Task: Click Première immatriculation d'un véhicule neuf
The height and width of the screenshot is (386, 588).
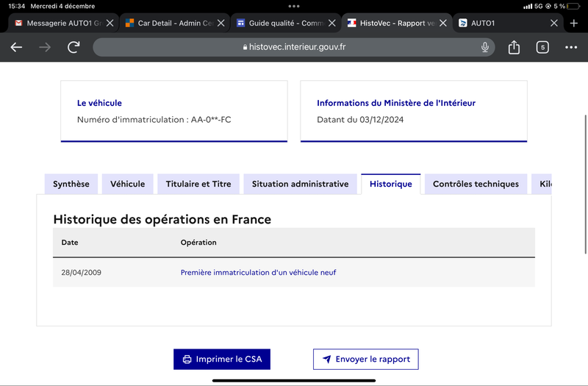Action: click(259, 273)
